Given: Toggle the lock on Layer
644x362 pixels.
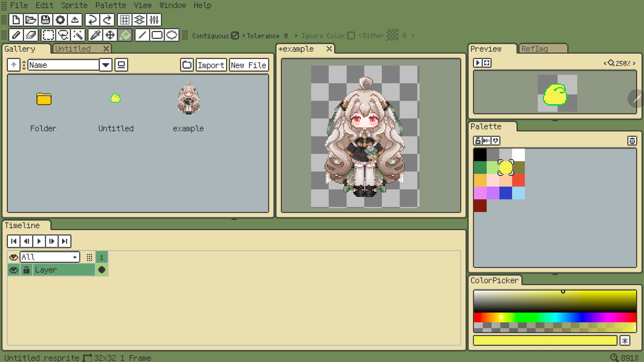Looking at the screenshot, I should pos(26,270).
